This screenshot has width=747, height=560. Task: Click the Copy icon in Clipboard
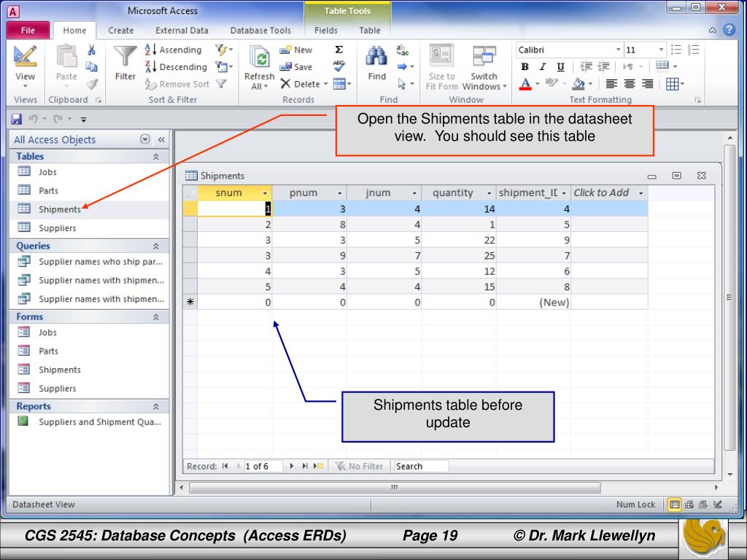click(91, 66)
